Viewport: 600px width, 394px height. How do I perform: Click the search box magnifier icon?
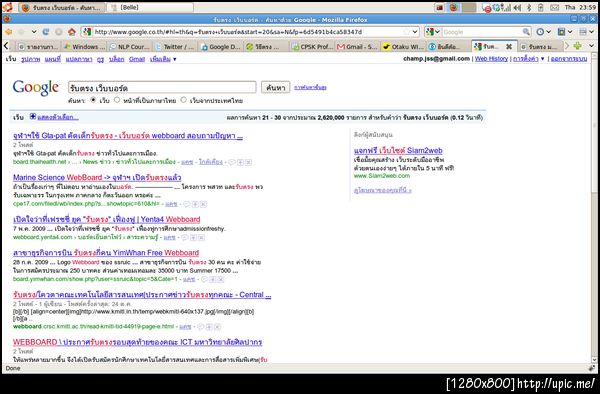(527, 32)
